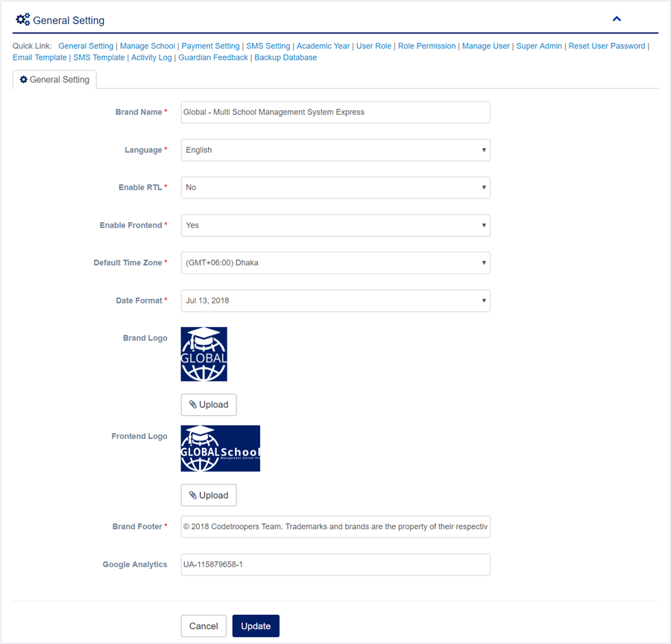Click the Cancel button

click(204, 626)
